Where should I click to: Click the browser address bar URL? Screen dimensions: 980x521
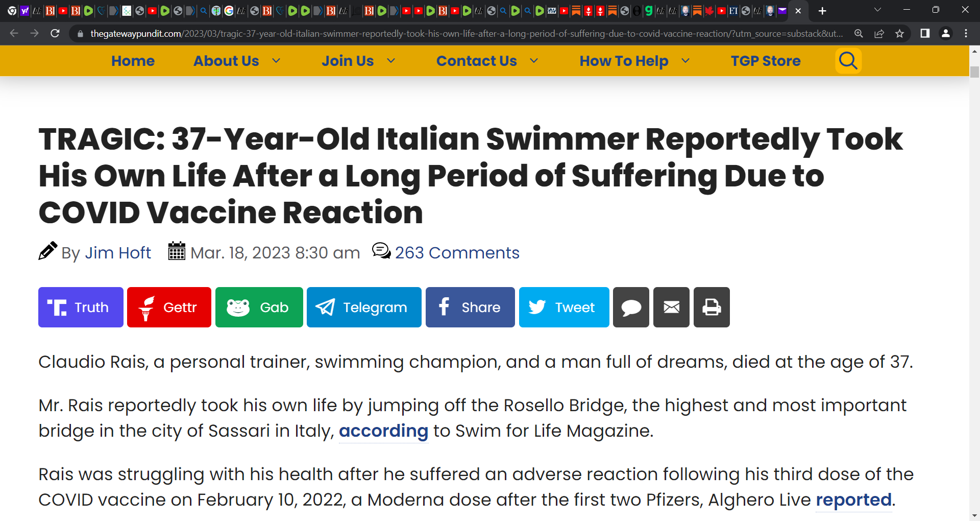(466, 34)
